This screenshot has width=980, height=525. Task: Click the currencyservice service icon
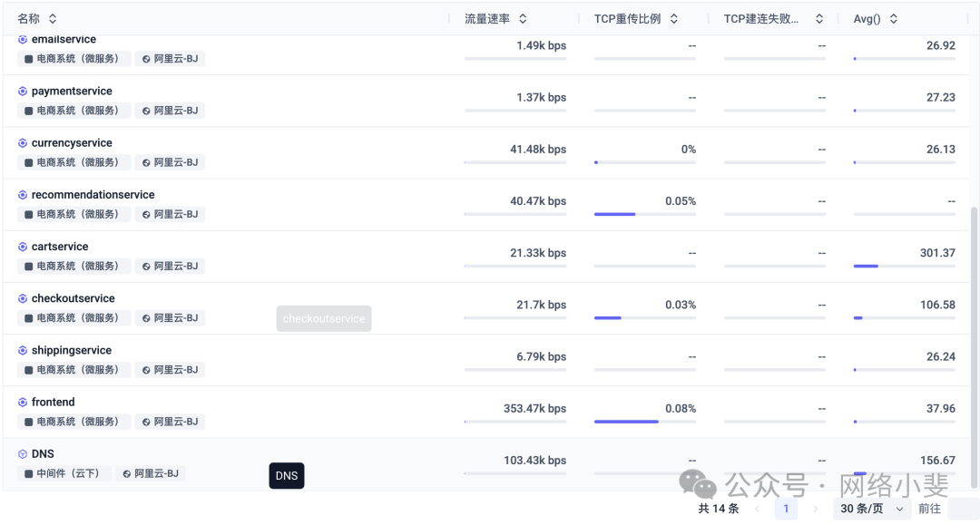point(23,143)
